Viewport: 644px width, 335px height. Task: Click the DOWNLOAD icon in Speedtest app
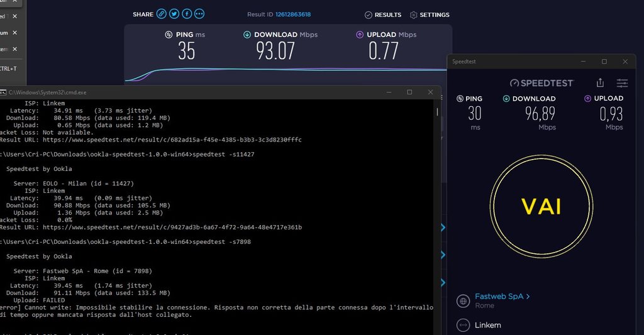pos(506,99)
